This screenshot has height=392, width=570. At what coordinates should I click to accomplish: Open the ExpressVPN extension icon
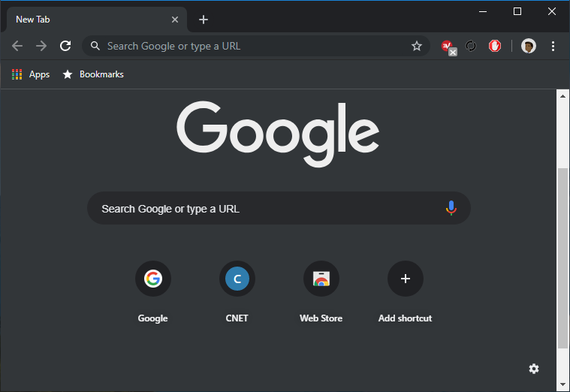coord(447,46)
